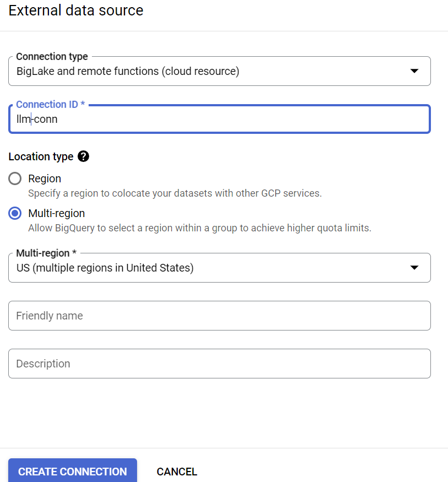This screenshot has height=482, width=448.
Task: Click the CANCEL button
Action: [x=177, y=472]
